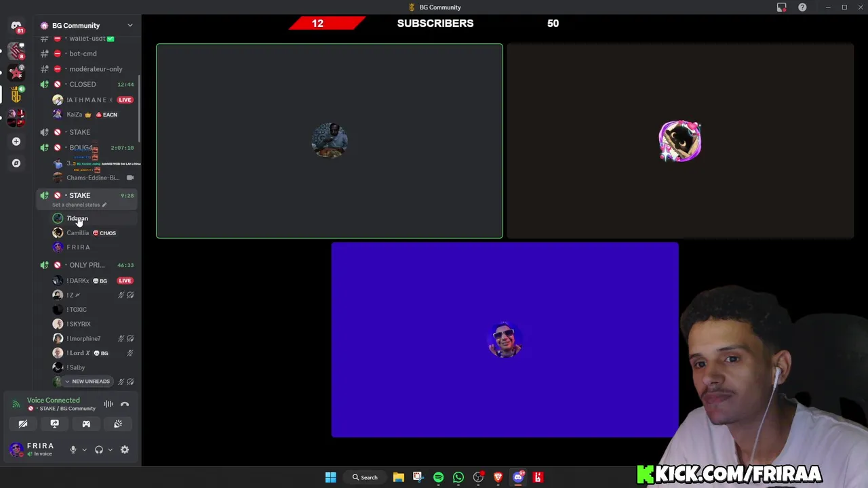Viewport: 868px width, 488px height.
Task: Open the empty STAKE voice channel
Action: (87, 132)
